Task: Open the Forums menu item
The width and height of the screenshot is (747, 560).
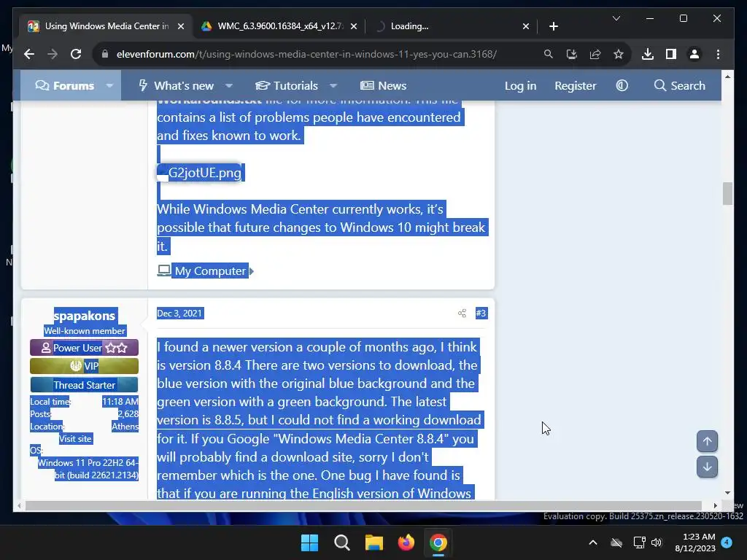Action: 65,86
